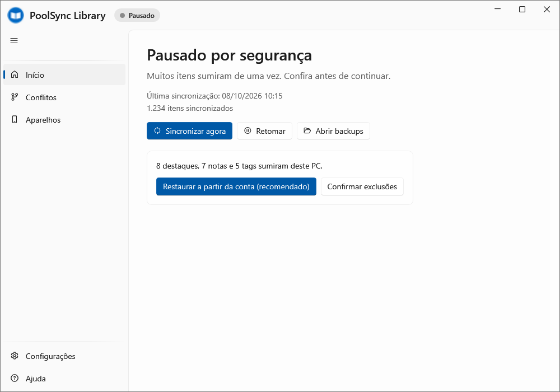Open the Início page

point(64,74)
